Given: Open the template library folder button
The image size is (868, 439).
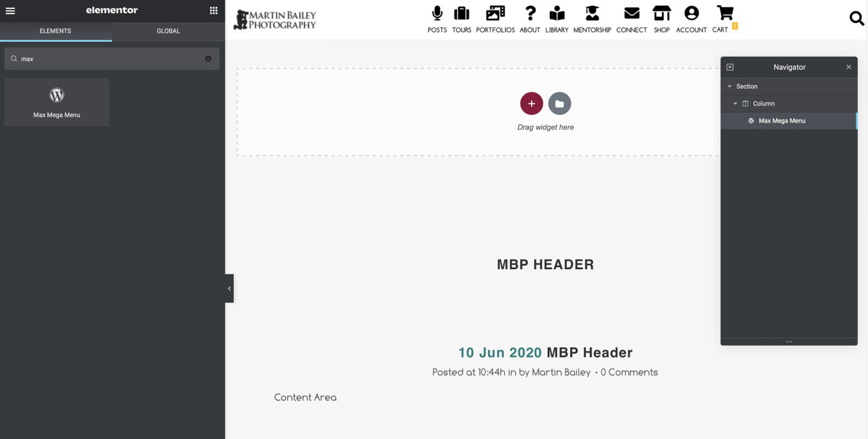Looking at the screenshot, I should pos(559,104).
